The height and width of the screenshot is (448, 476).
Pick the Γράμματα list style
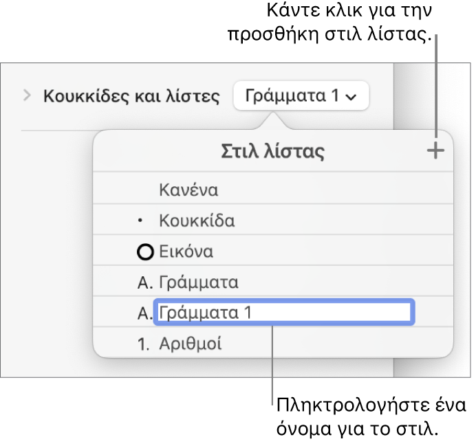pos(272,281)
